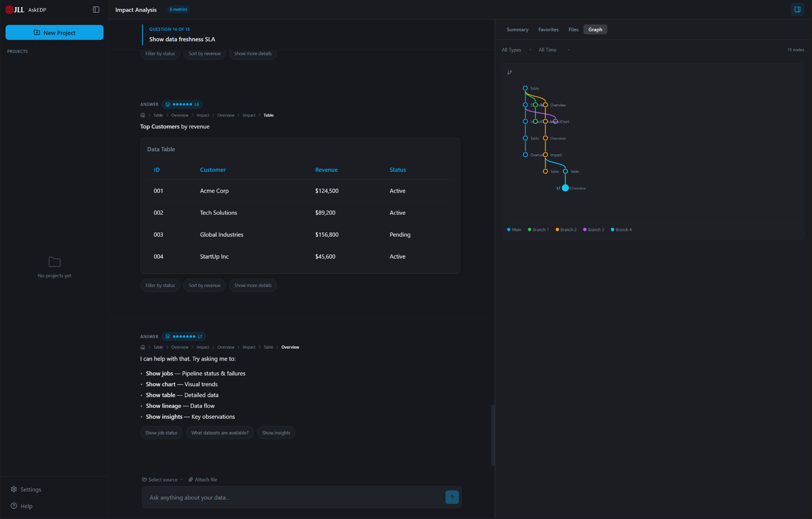Click the JLL logo

15,10
